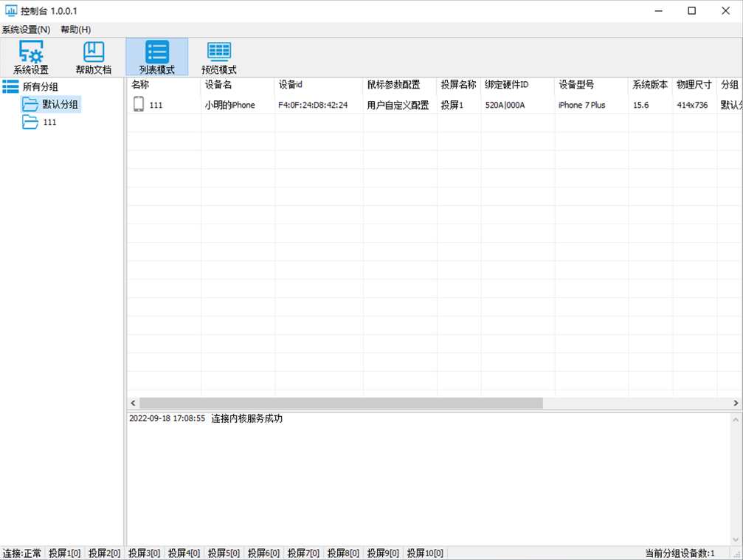
Task: Click the 默认分组 folder icon
Action: pos(30,105)
